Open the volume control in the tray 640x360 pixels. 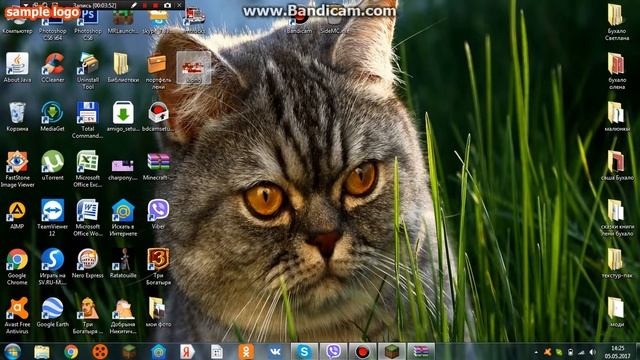[593, 352]
